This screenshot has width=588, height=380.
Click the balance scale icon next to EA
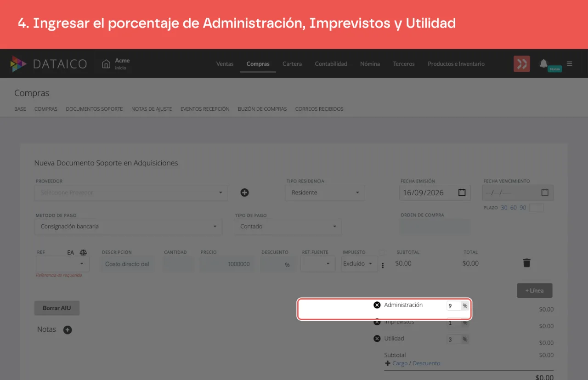coord(83,252)
